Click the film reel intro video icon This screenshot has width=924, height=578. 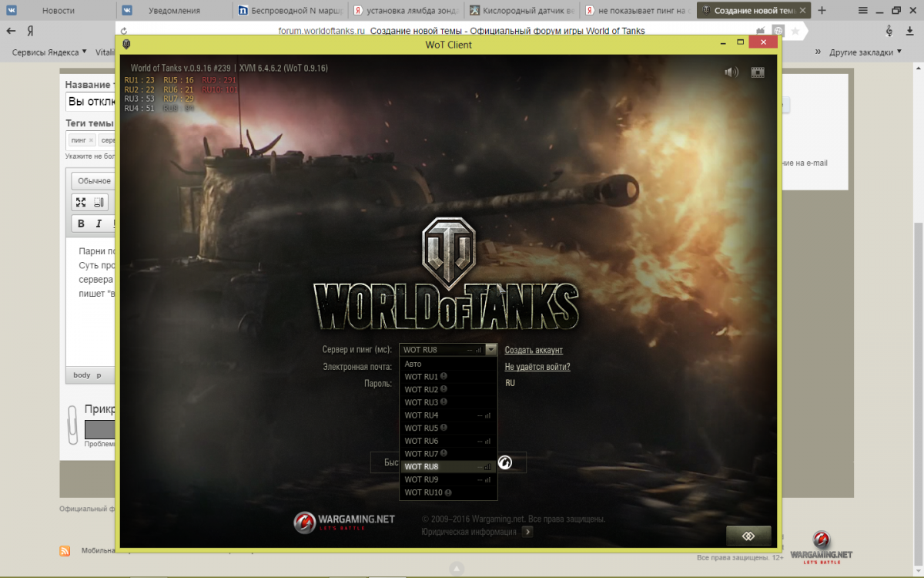pos(758,72)
